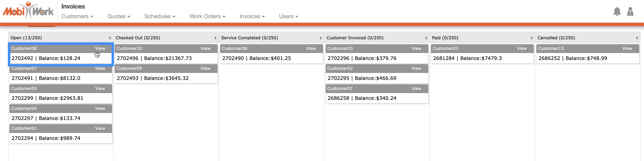Select invoice 2681284 in Paid column
This screenshot has height=161, width=644.
click(482, 58)
